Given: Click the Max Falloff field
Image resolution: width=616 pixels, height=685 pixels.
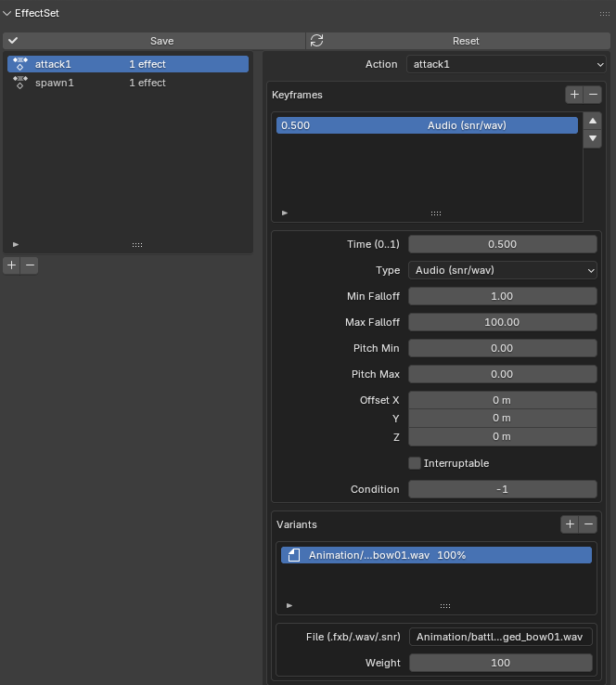Looking at the screenshot, I should 503,322.
